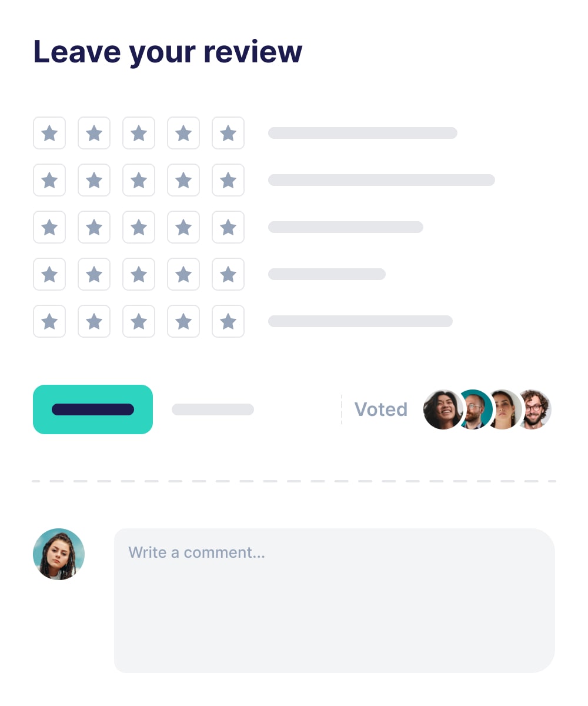
Task: Pick second star in the second rating row
Action: (94, 180)
